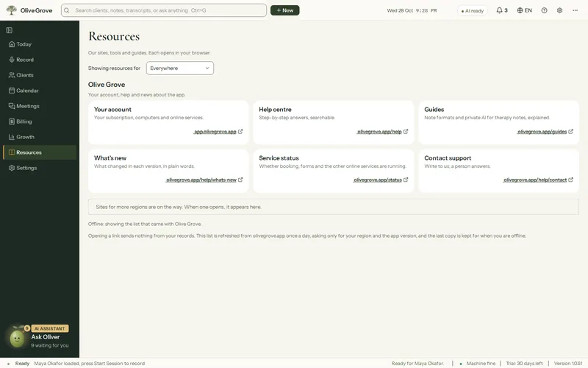
Task: Click the Guides card title
Action: point(434,109)
